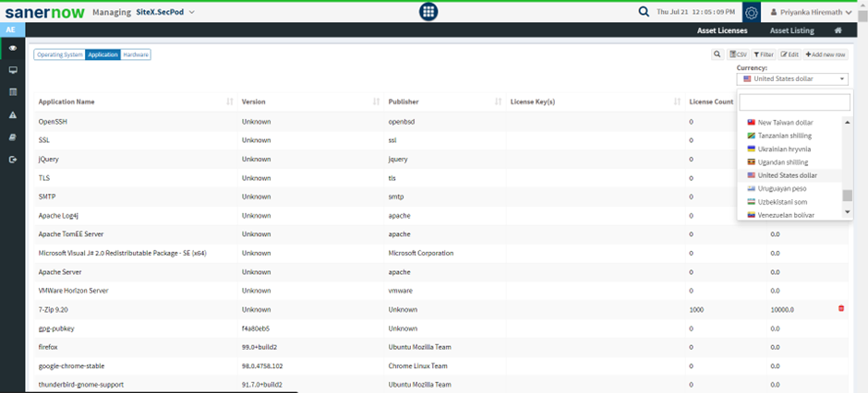This screenshot has height=393, width=868.
Task: Click the OpenSSH application name cell
Action: [x=53, y=122]
